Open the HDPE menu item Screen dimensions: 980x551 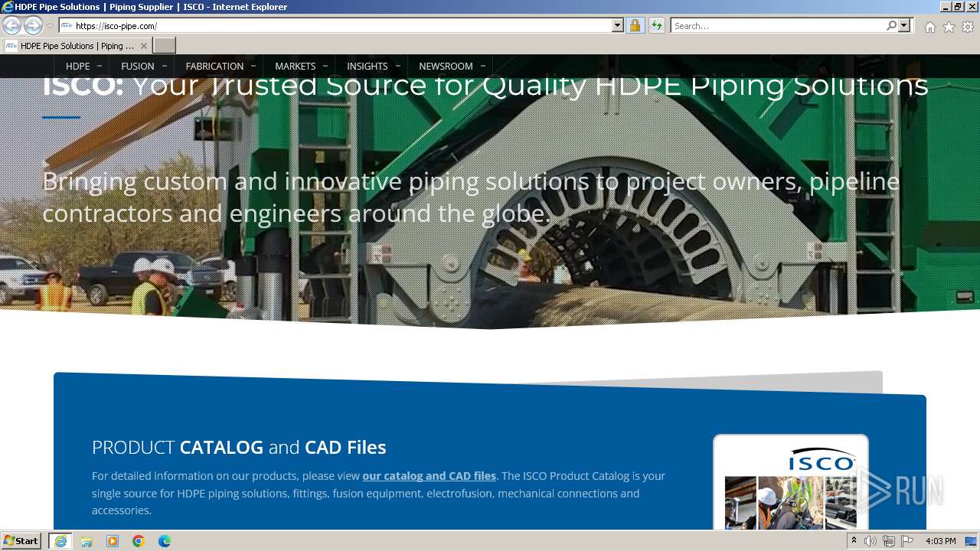[78, 66]
